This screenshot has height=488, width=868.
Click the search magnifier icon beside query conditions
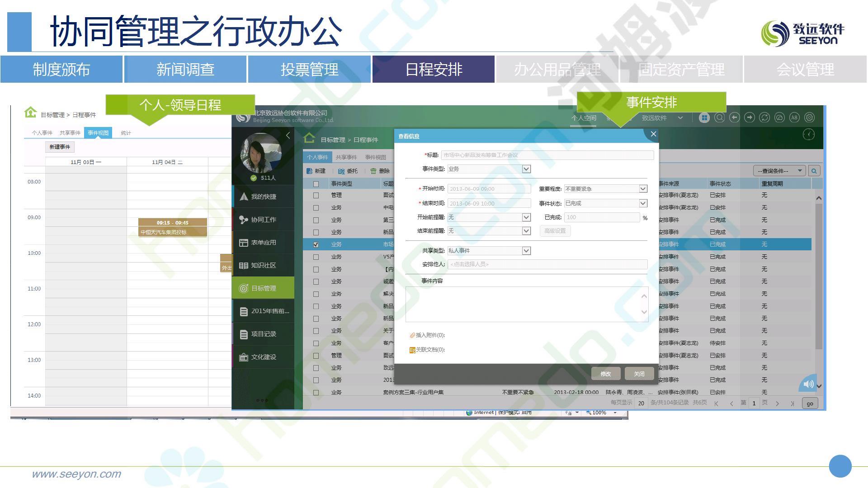[x=814, y=171]
